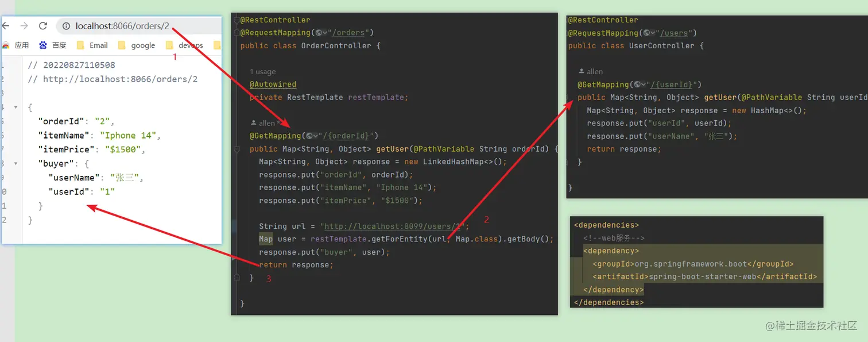Click the browser forward arrow

tap(24, 26)
